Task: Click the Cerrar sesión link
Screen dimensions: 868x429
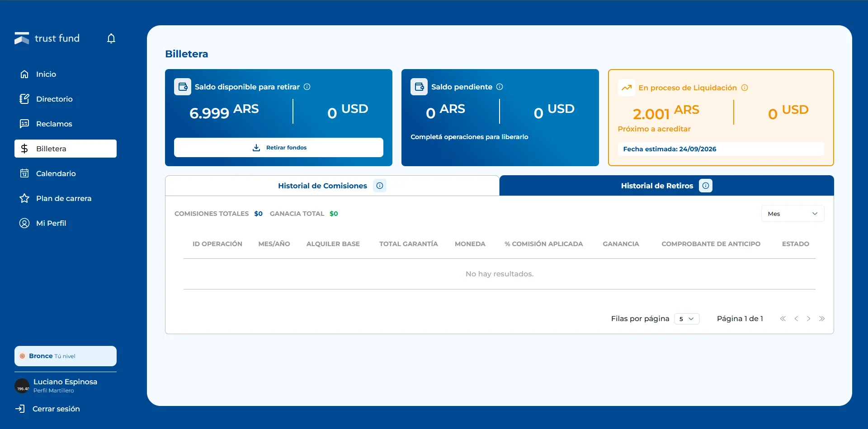Action: [56, 409]
